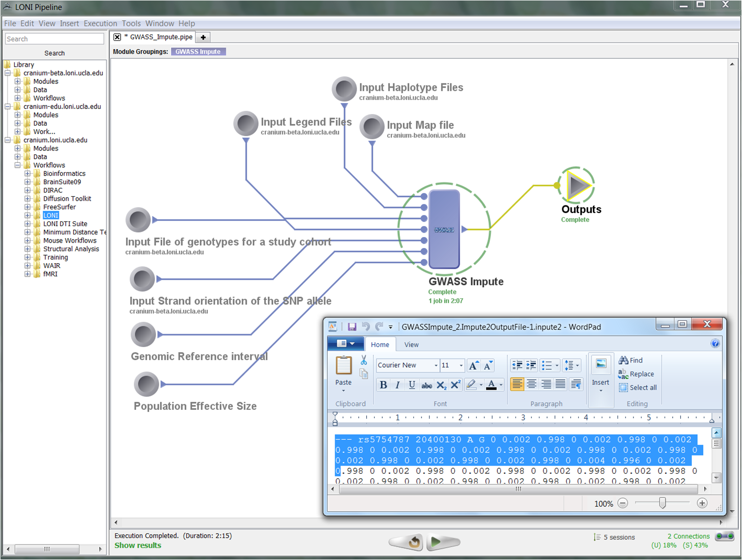Zoom in with the WordPad plus button

(x=702, y=503)
